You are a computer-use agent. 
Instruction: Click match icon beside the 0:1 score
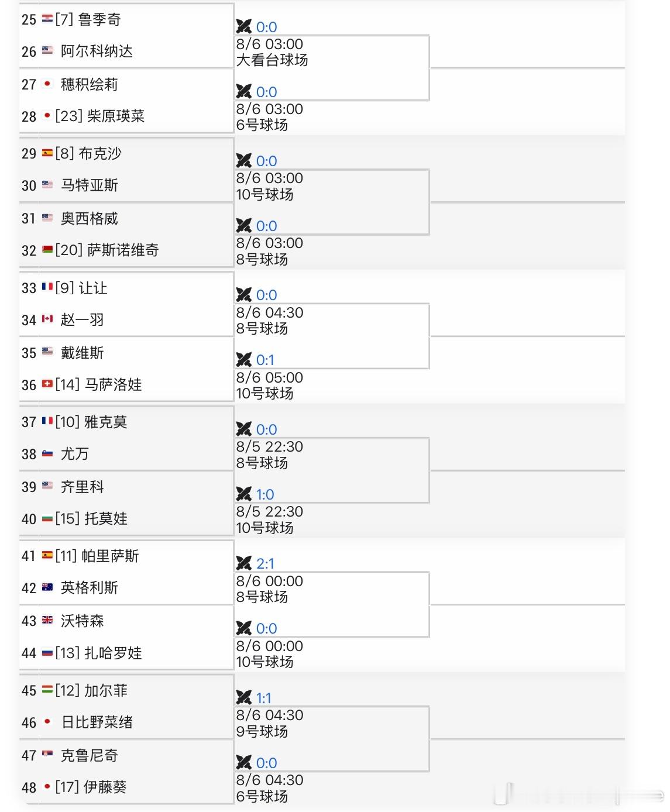click(244, 359)
